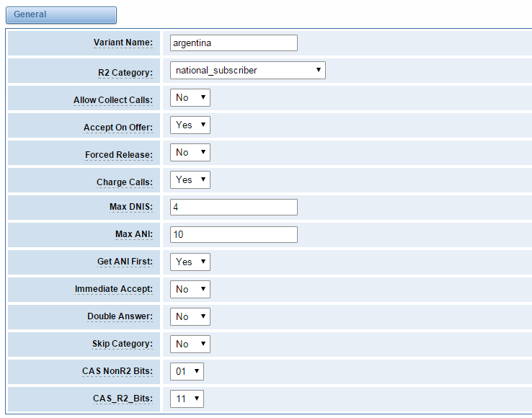
Task: Open the CAS_R2_Bits dropdown
Action: [187, 399]
